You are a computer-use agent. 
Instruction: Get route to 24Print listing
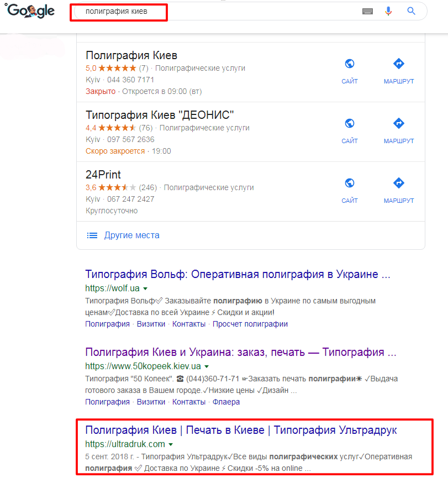(398, 191)
